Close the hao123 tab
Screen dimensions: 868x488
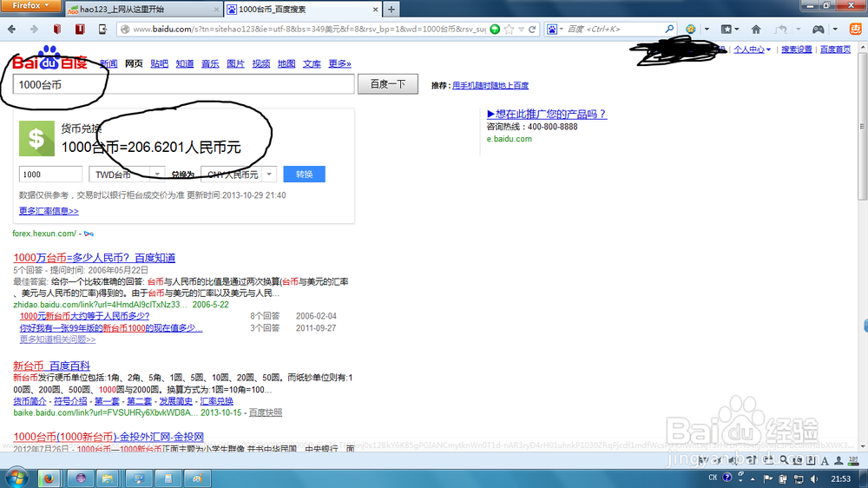[216, 10]
